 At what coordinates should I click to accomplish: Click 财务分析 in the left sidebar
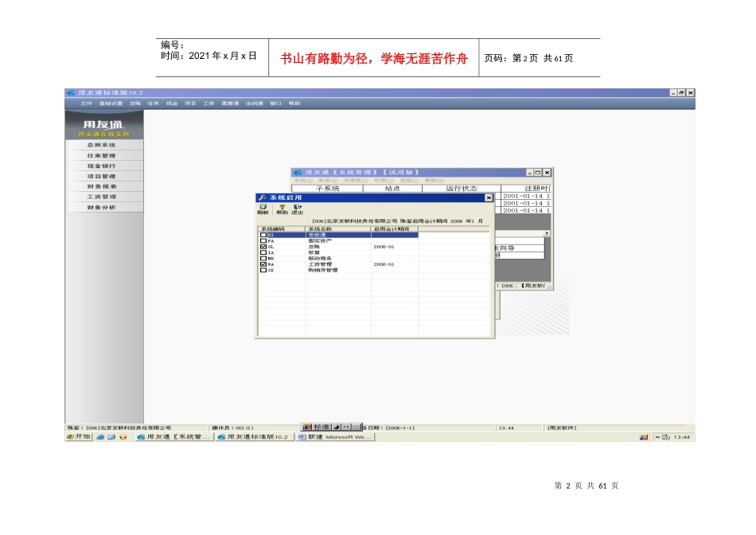pyautogui.click(x=104, y=208)
